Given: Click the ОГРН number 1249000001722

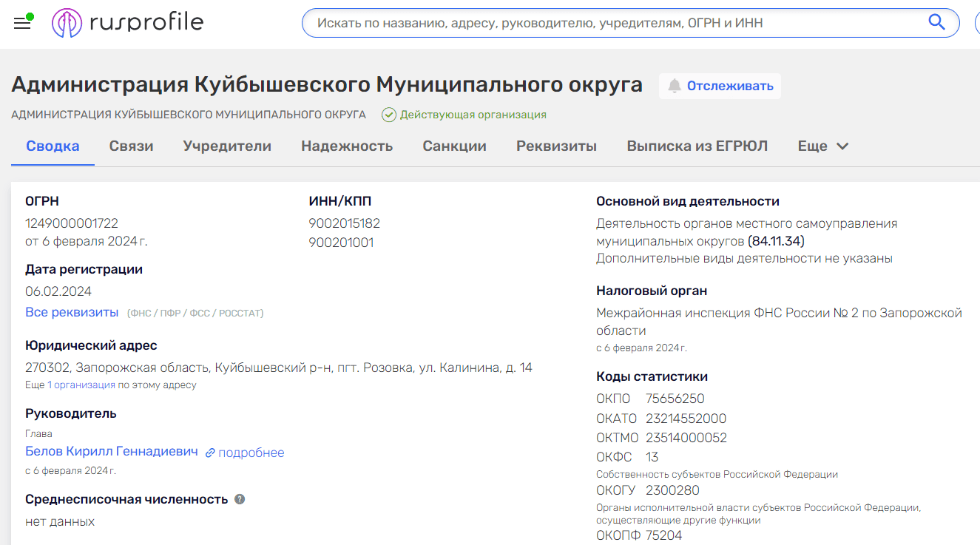Looking at the screenshot, I should click(x=72, y=223).
